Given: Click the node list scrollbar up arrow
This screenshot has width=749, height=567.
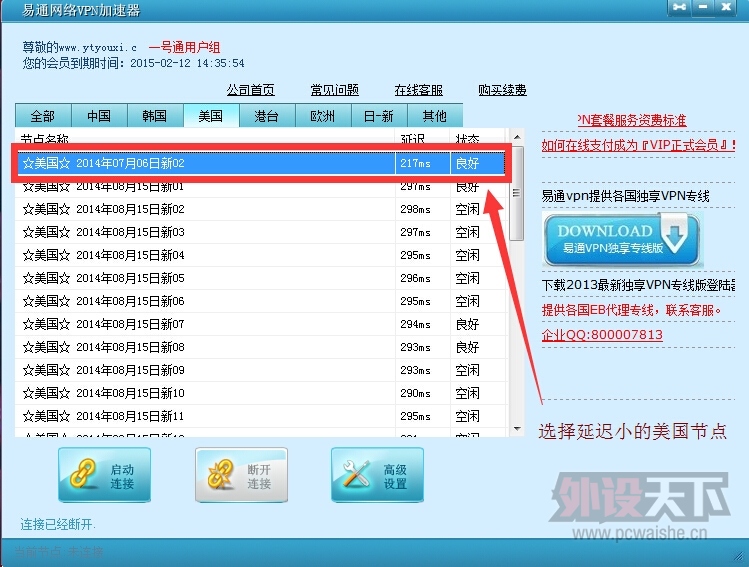Looking at the screenshot, I should tap(517, 138).
